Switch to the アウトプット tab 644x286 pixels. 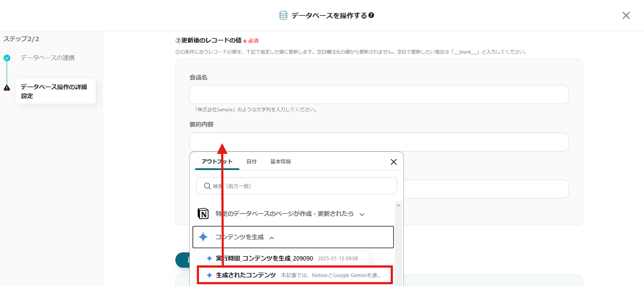(217, 162)
